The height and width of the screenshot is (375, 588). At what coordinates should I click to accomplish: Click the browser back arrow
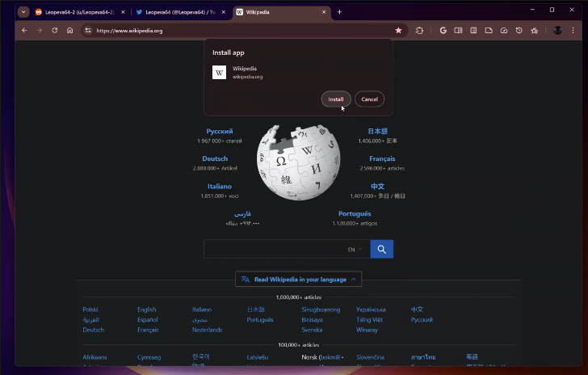24,31
